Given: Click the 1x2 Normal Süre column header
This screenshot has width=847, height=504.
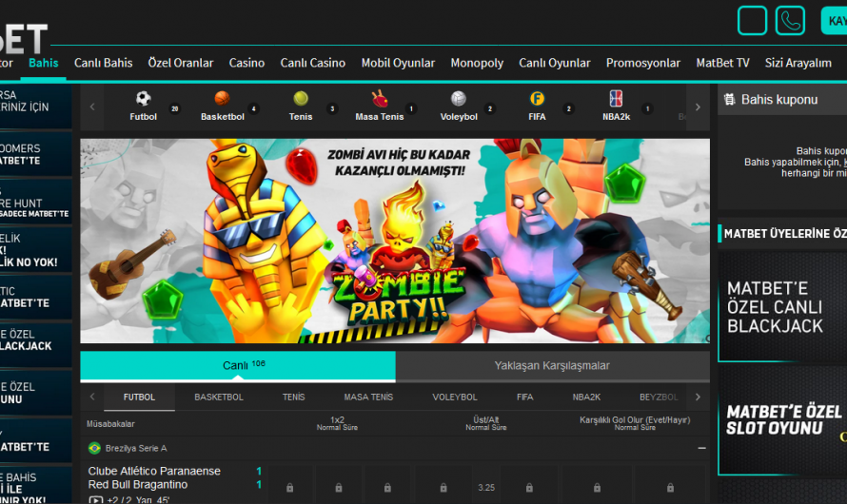Looking at the screenshot, I should [337, 423].
